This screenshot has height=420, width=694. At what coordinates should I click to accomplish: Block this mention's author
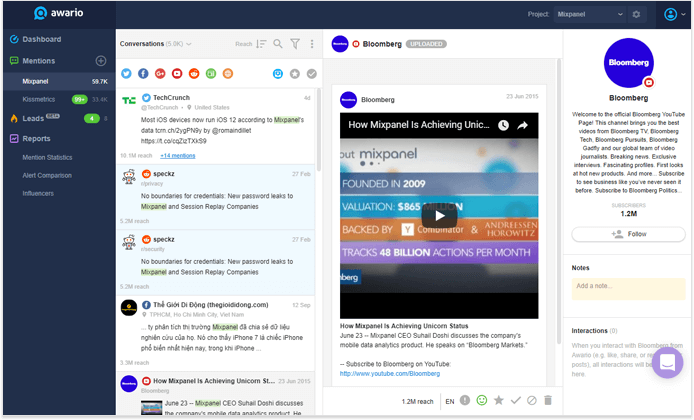tap(532, 400)
